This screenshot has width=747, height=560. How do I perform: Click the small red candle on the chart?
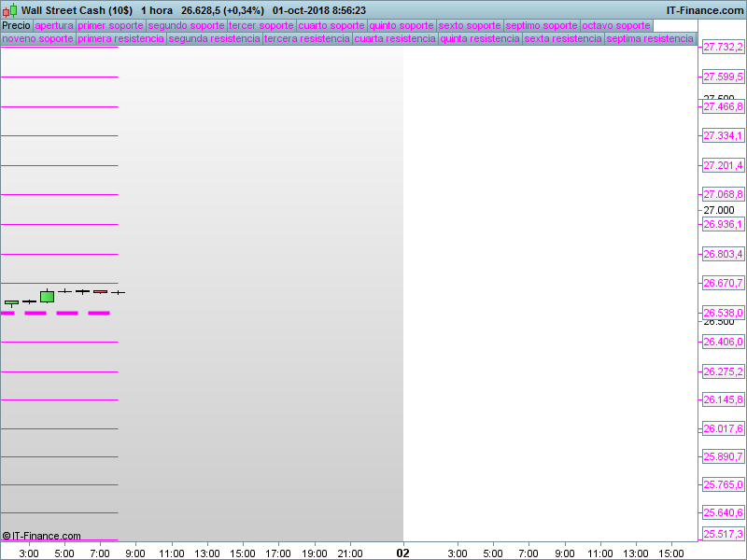(x=100, y=291)
